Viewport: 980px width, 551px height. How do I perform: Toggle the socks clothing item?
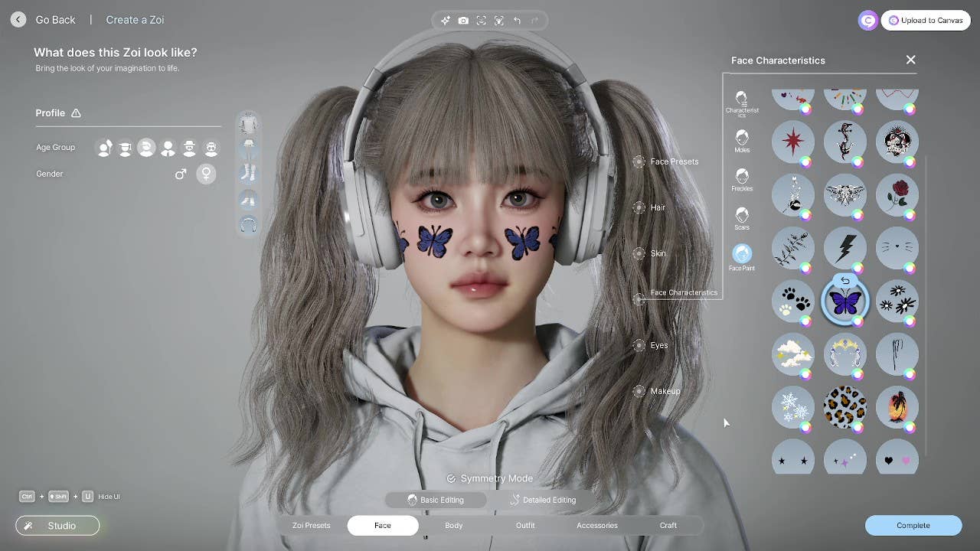point(248,173)
